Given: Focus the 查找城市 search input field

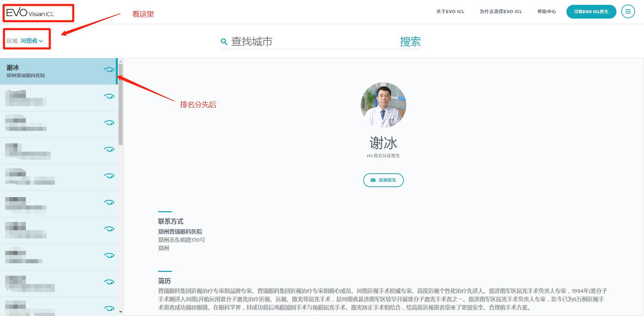Looking at the screenshot, I should (x=310, y=42).
